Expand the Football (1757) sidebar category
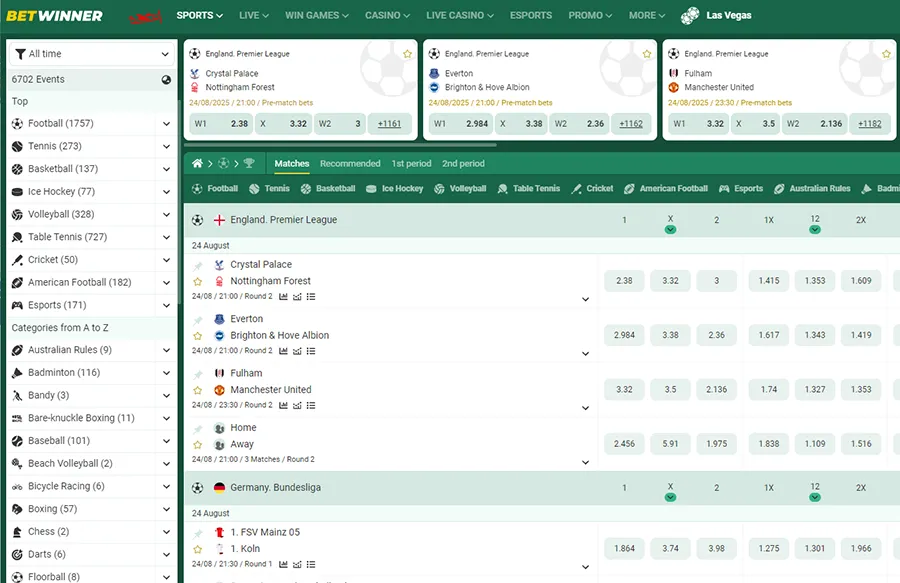Viewport: 900px width, 583px height. click(x=166, y=124)
